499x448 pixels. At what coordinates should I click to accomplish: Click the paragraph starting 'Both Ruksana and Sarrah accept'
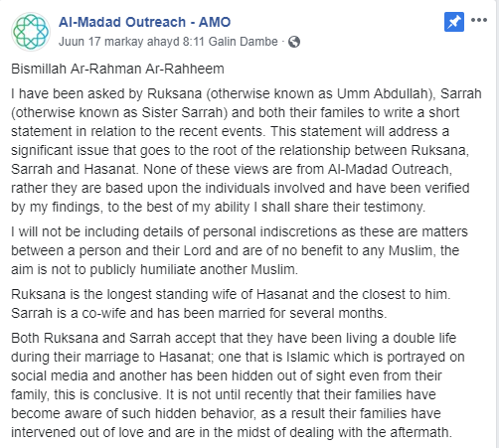pos(238,385)
